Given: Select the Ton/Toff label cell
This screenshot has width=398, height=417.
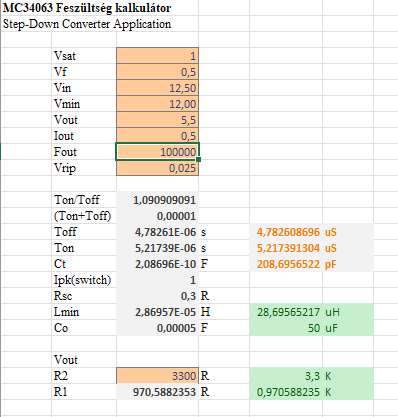Looking at the screenshot, I should point(84,200).
